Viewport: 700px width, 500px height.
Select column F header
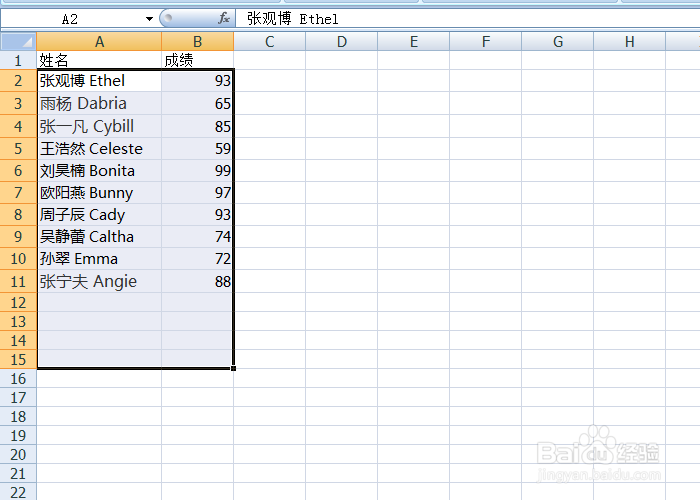click(x=486, y=42)
